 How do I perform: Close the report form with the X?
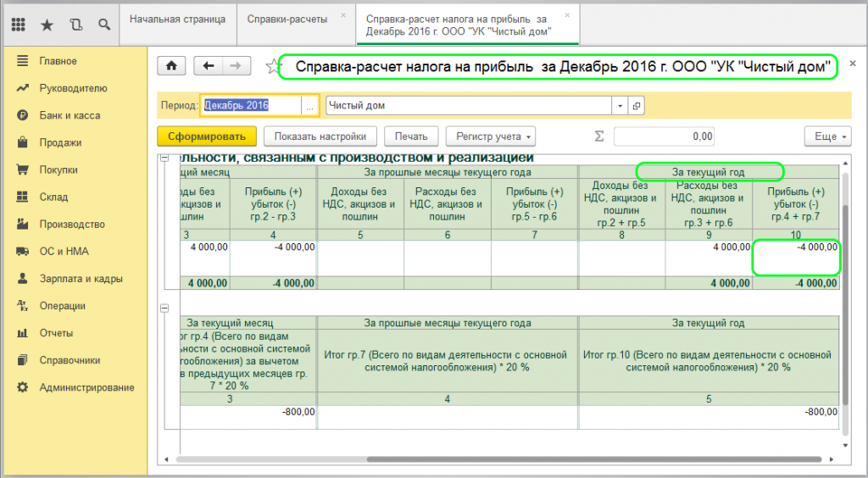[853, 64]
